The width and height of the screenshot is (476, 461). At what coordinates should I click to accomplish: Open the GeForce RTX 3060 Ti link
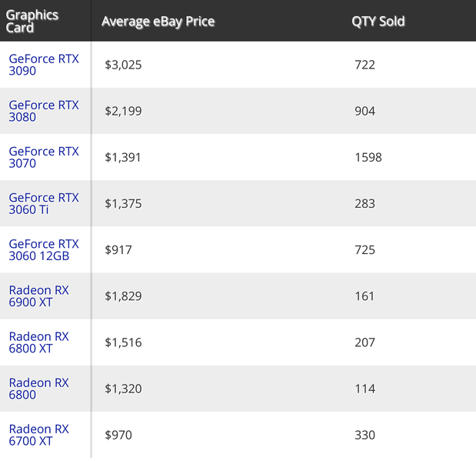[43, 203]
